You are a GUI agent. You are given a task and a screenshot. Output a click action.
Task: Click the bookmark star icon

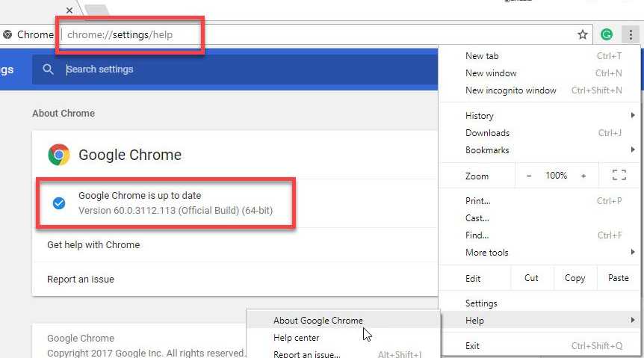(583, 34)
